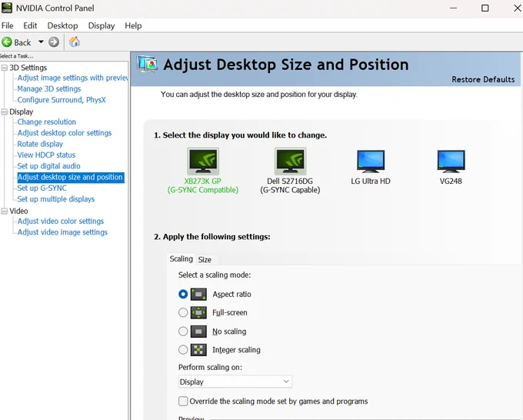Open Set up G-SYNC

coord(42,188)
